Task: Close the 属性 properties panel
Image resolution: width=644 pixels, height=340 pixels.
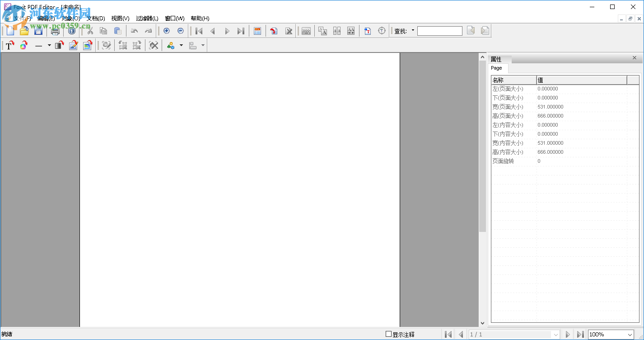Action: (634, 58)
